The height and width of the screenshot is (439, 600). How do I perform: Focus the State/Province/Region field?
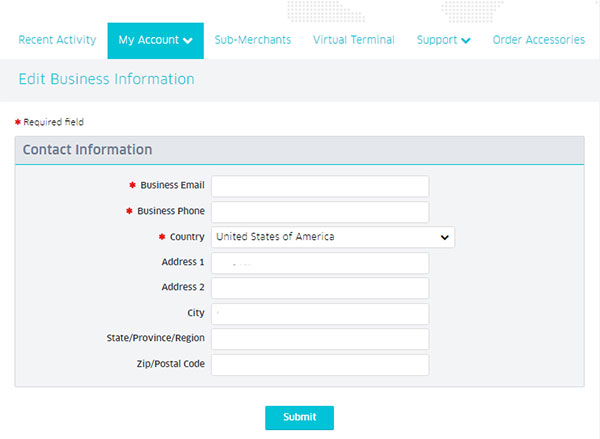pyautogui.click(x=320, y=339)
